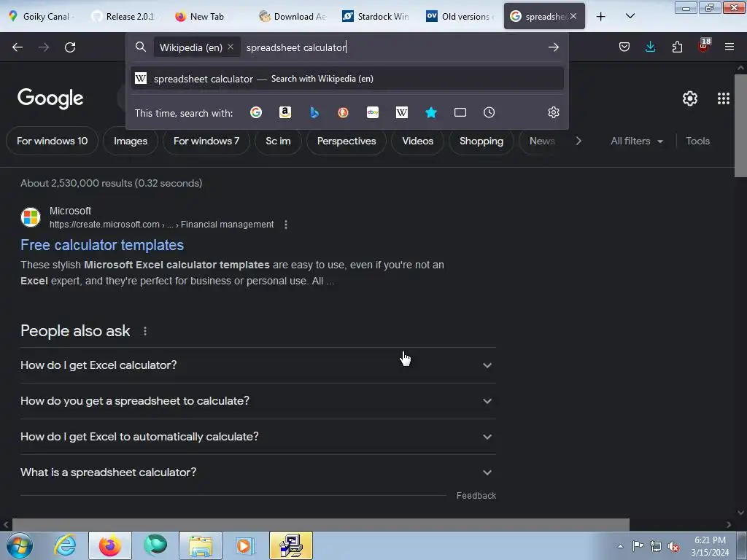Filter results by For windows 10
Viewport: 747px width, 560px height.
click(52, 141)
